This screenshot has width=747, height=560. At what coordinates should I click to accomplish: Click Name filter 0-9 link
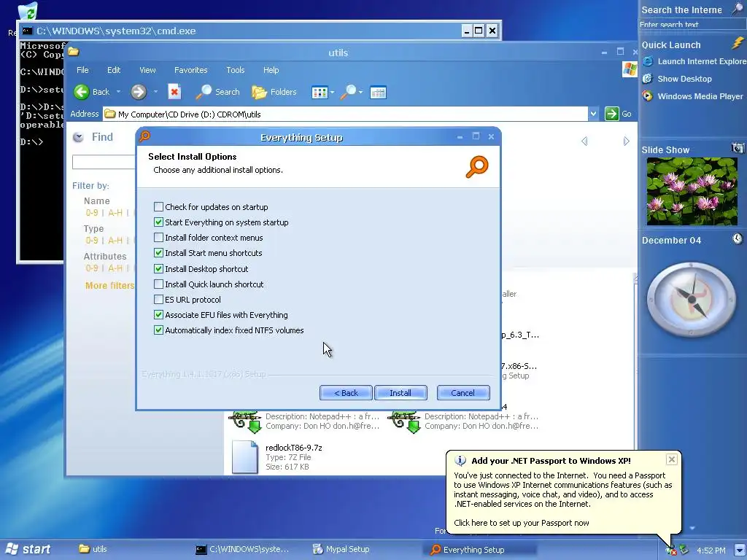(91, 213)
